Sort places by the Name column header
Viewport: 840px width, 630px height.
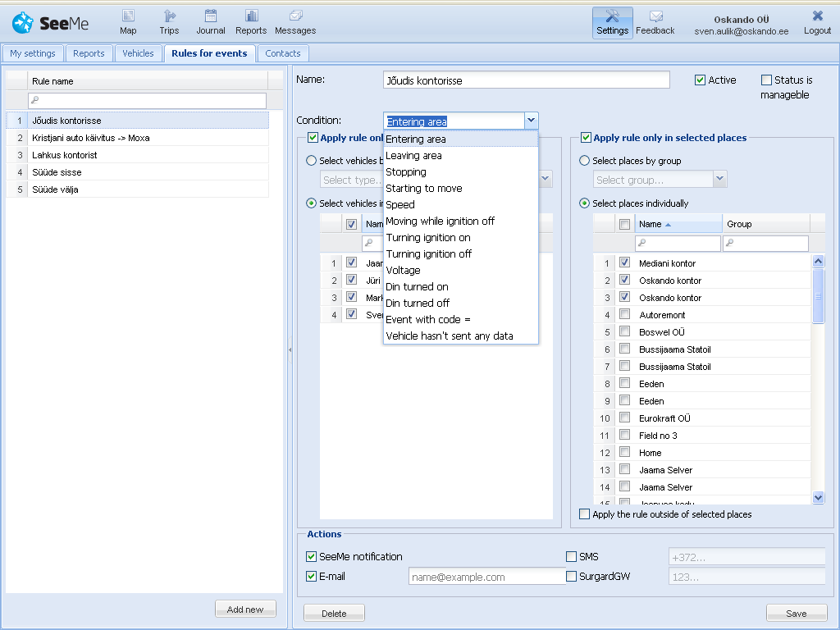click(678, 224)
